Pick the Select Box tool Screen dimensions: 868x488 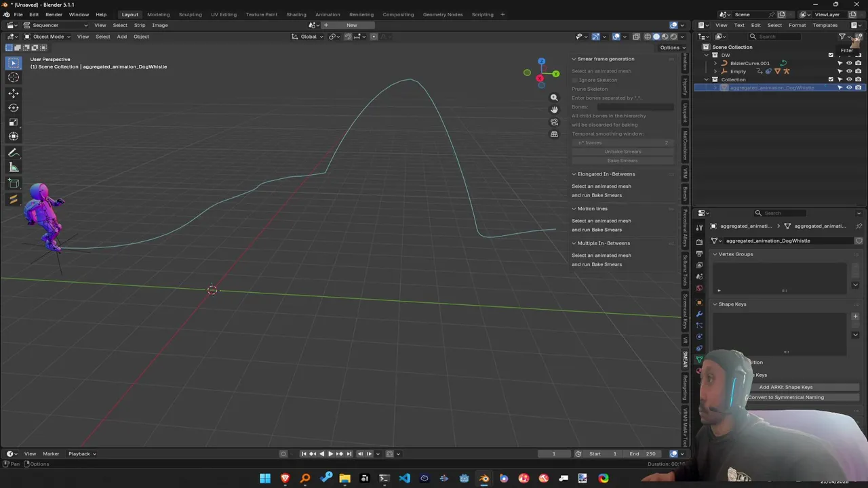[14, 63]
